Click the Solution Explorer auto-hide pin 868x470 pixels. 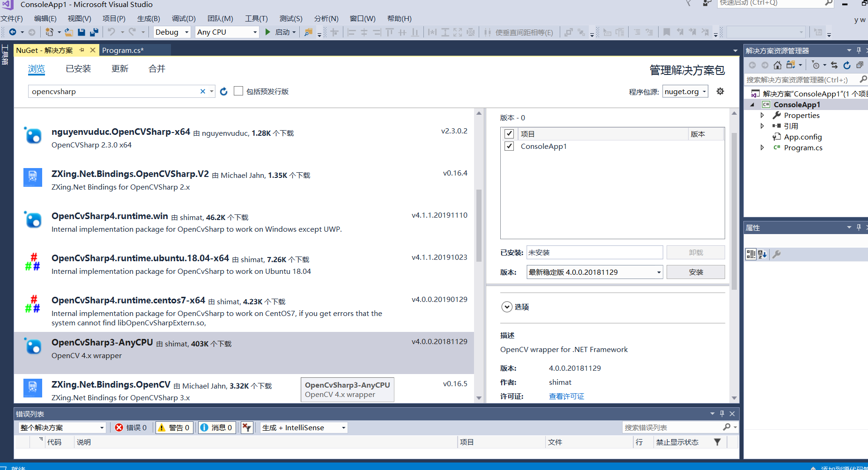click(859, 50)
